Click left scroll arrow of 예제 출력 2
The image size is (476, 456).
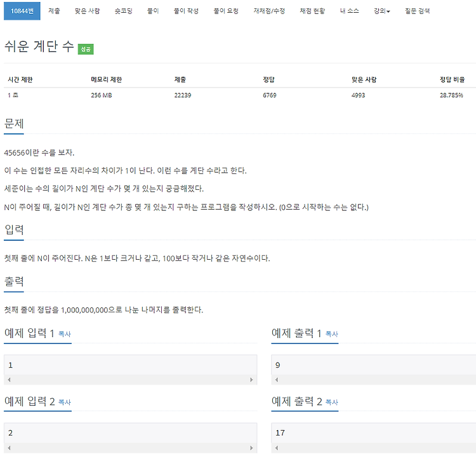[x=277, y=448]
